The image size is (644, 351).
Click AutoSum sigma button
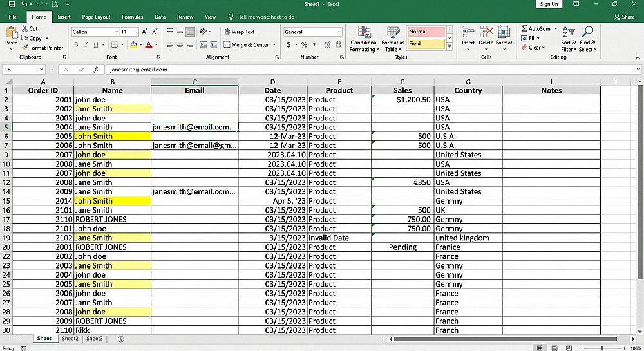(536, 29)
